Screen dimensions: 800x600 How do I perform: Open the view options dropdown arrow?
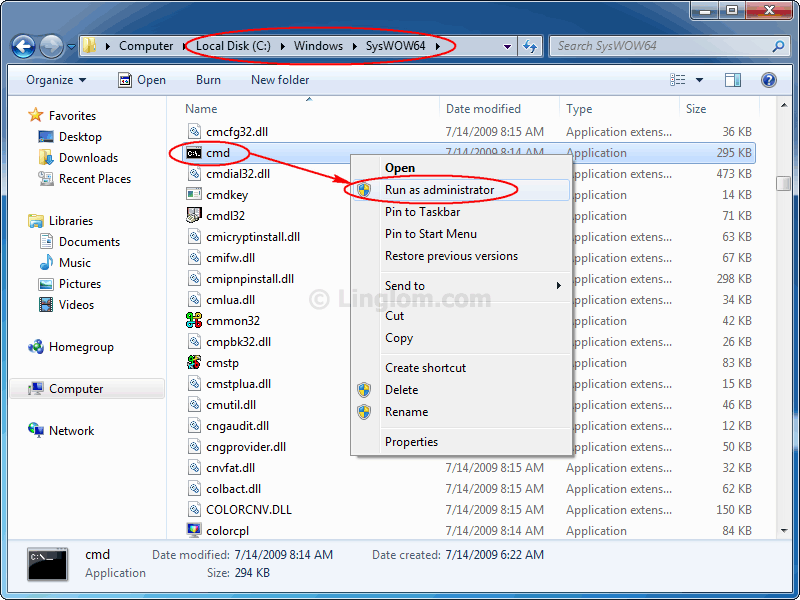699,80
